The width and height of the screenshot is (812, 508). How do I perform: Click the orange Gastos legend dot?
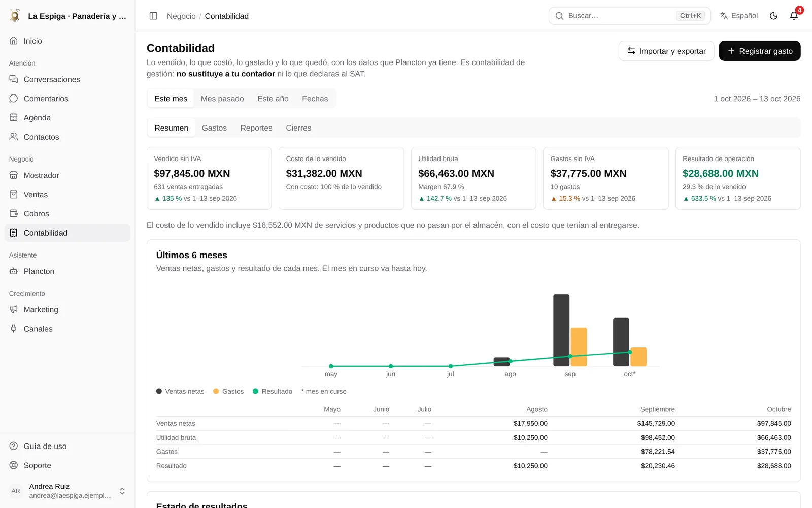tap(216, 391)
